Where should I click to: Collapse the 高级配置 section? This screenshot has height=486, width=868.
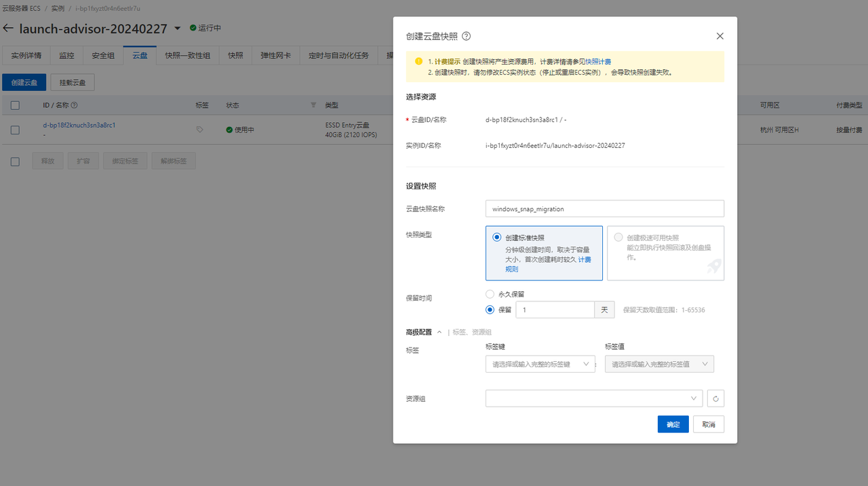pos(439,332)
